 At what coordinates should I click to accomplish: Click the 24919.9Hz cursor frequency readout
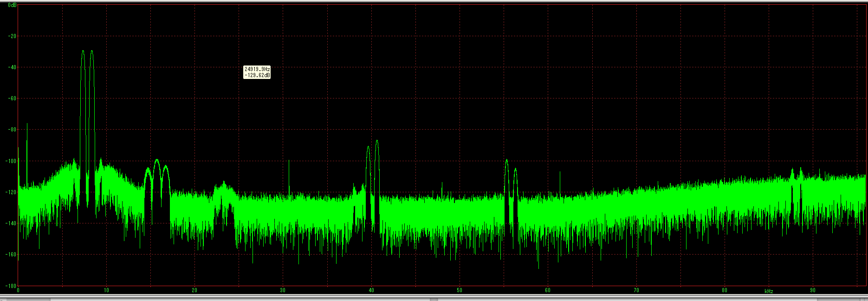[x=257, y=69]
